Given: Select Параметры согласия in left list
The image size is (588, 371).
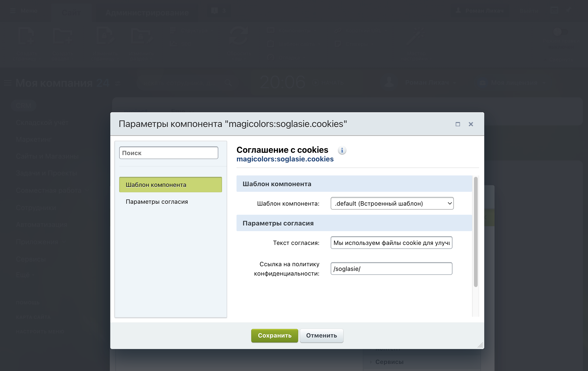Looking at the screenshot, I should click(157, 202).
